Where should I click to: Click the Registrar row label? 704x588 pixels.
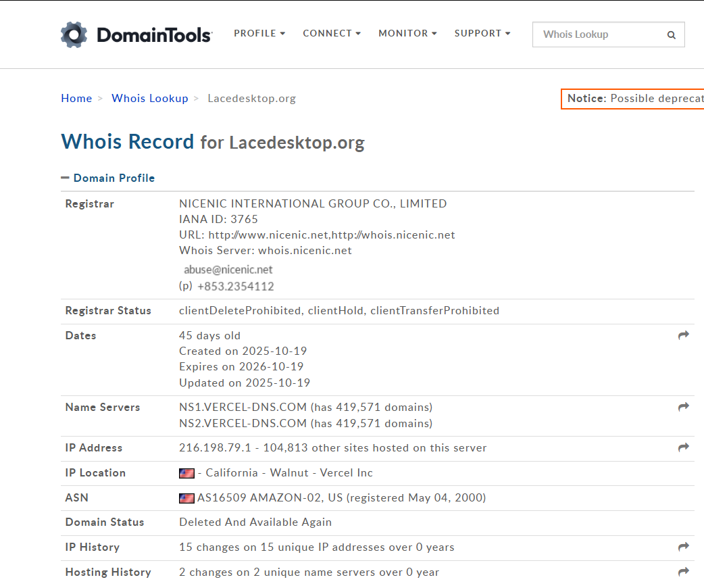pos(90,204)
